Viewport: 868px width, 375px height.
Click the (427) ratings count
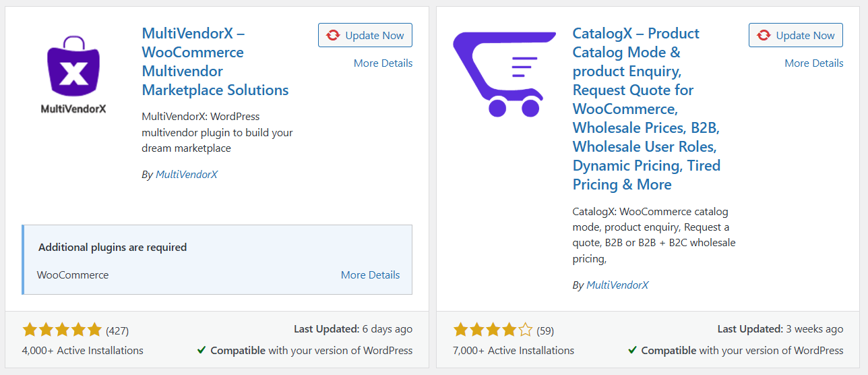(117, 330)
